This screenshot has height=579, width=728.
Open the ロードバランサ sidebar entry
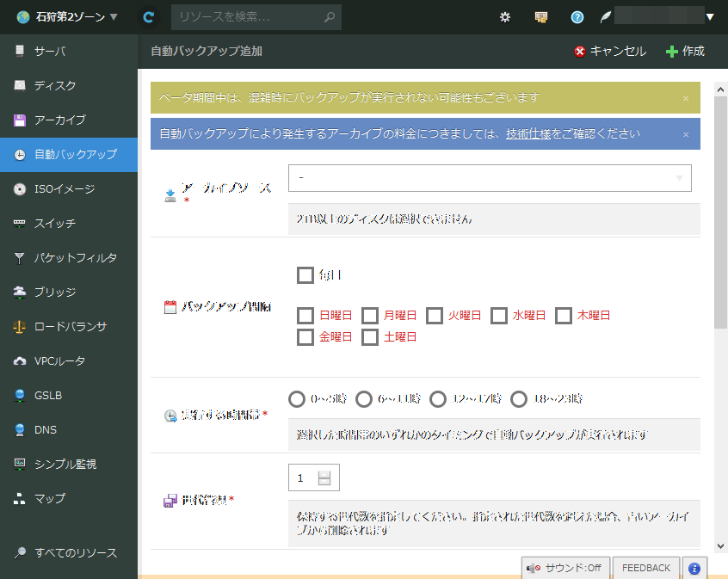pos(70,327)
